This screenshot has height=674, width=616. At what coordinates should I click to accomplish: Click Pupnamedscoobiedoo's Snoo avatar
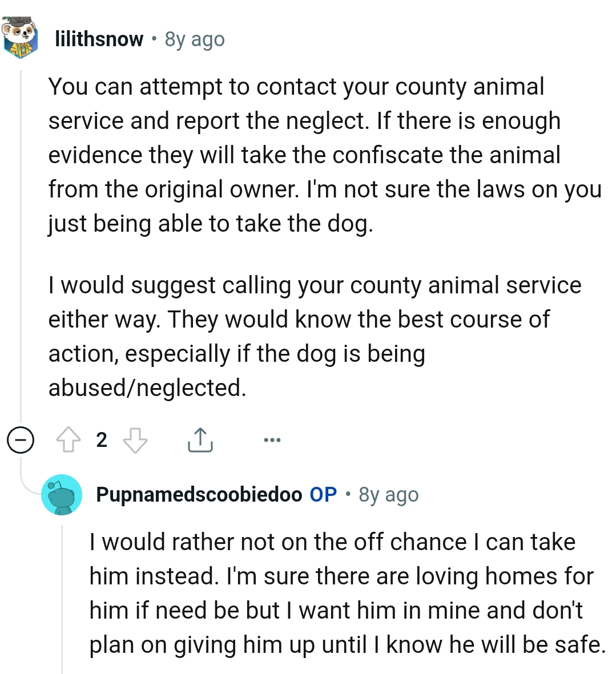[62, 495]
